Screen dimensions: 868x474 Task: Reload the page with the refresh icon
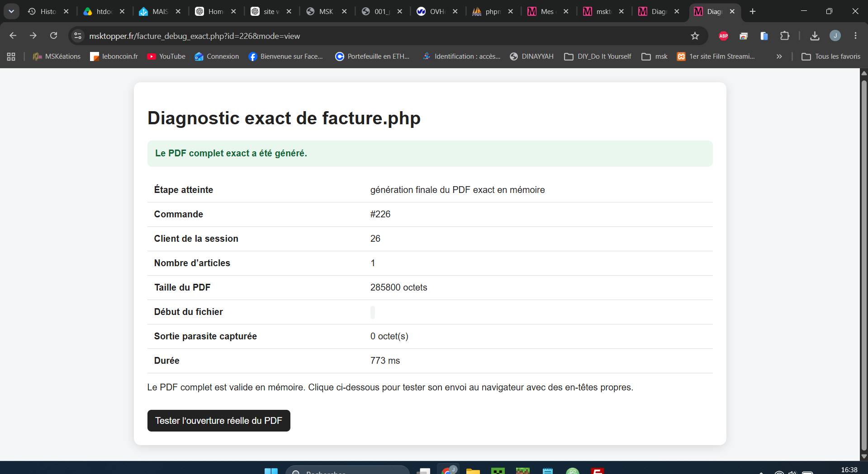(x=53, y=36)
